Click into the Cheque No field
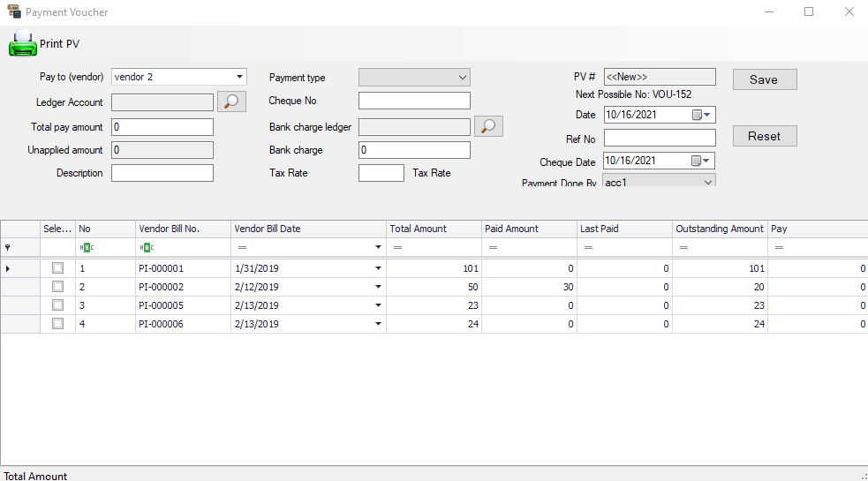868x481 pixels. point(414,101)
